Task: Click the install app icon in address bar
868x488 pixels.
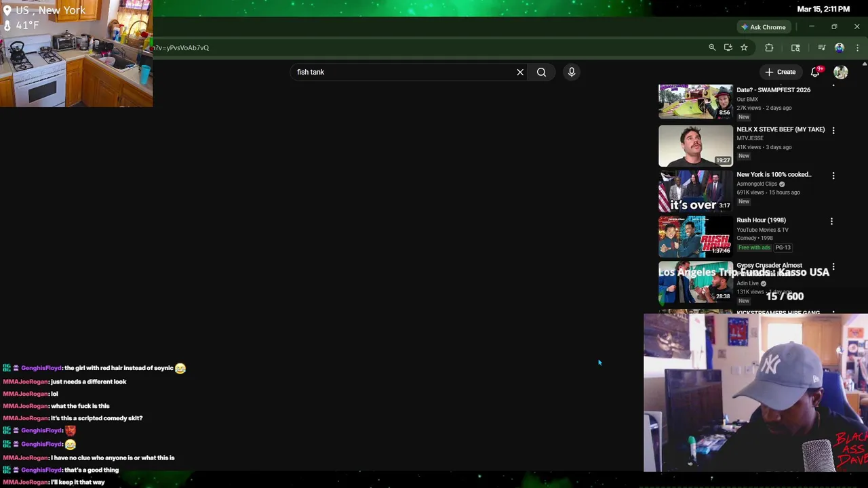Action: (x=728, y=47)
